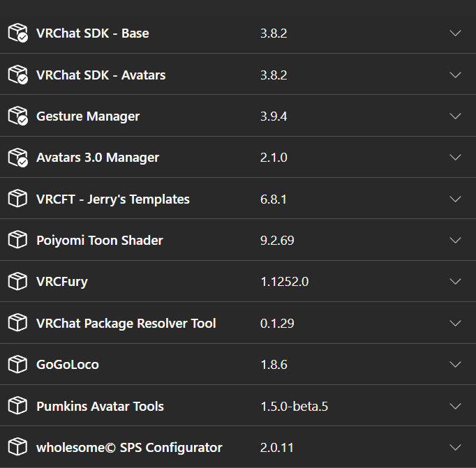The height and width of the screenshot is (468, 476).
Task: Click the VRCFury package icon
Action: (17, 282)
